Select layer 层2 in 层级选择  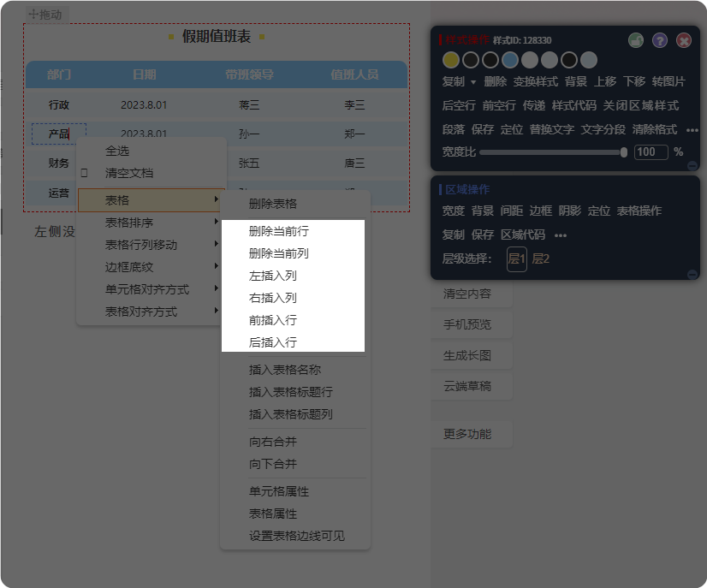(x=541, y=258)
